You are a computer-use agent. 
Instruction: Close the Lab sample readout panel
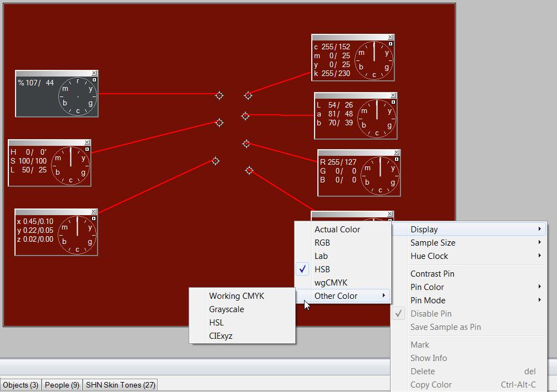393,95
